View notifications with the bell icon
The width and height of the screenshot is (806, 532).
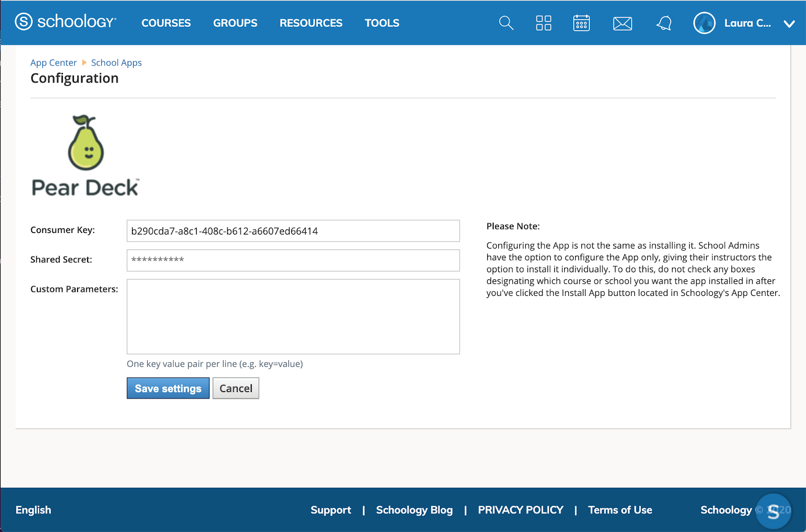[663, 23]
